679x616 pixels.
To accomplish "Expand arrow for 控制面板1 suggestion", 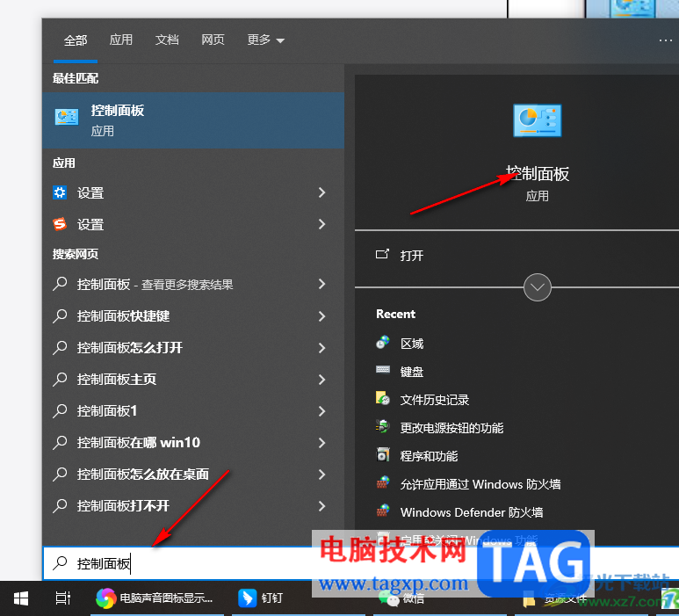I will [321, 411].
